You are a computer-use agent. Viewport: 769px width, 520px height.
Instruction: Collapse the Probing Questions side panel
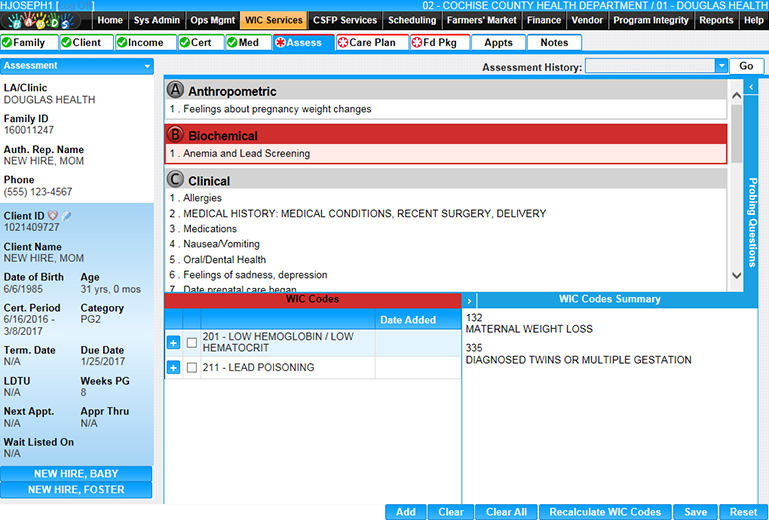751,88
